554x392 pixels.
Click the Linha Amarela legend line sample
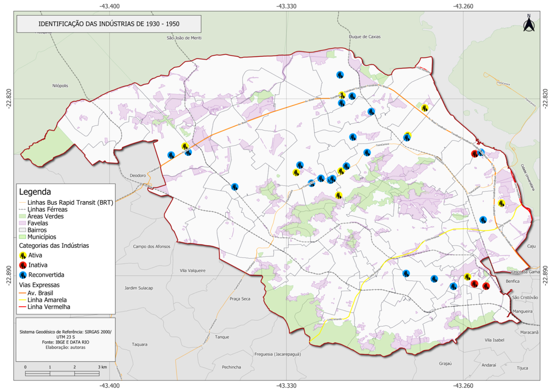click(22, 300)
